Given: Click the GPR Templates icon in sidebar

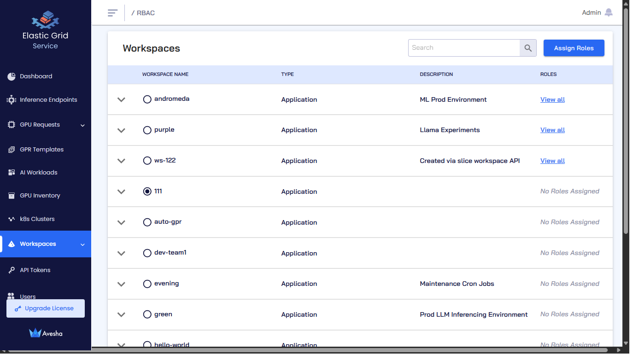Looking at the screenshot, I should (12, 150).
